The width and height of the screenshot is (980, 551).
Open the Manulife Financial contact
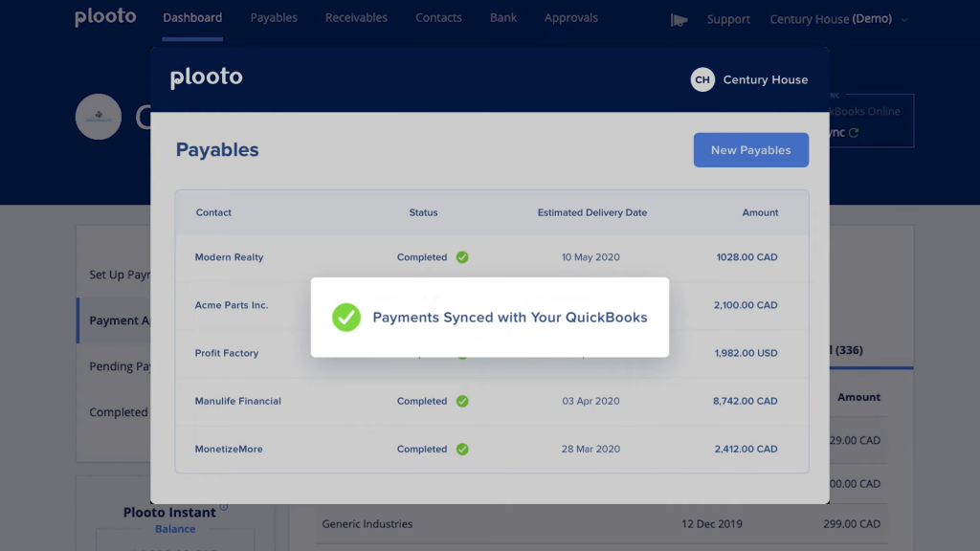pyautogui.click(x=237, y=401)
